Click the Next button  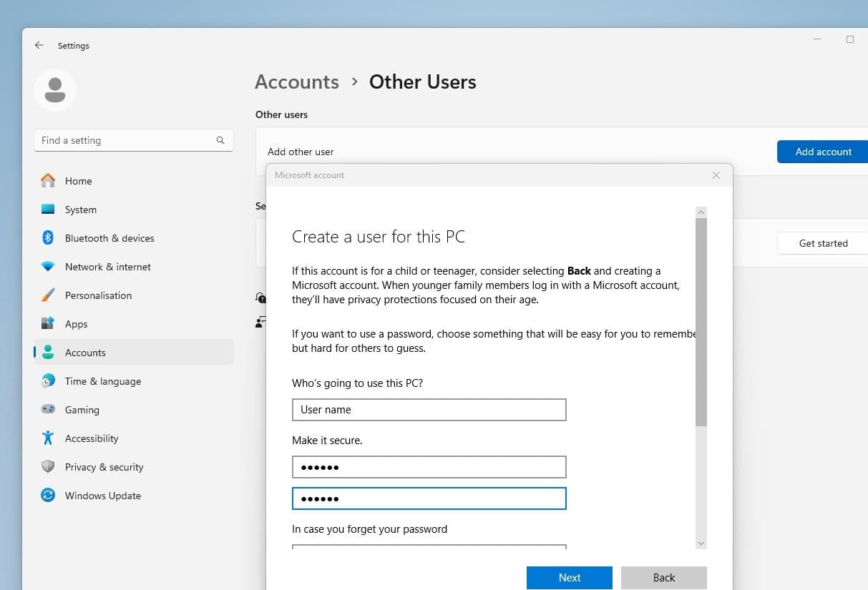[569, 578]
